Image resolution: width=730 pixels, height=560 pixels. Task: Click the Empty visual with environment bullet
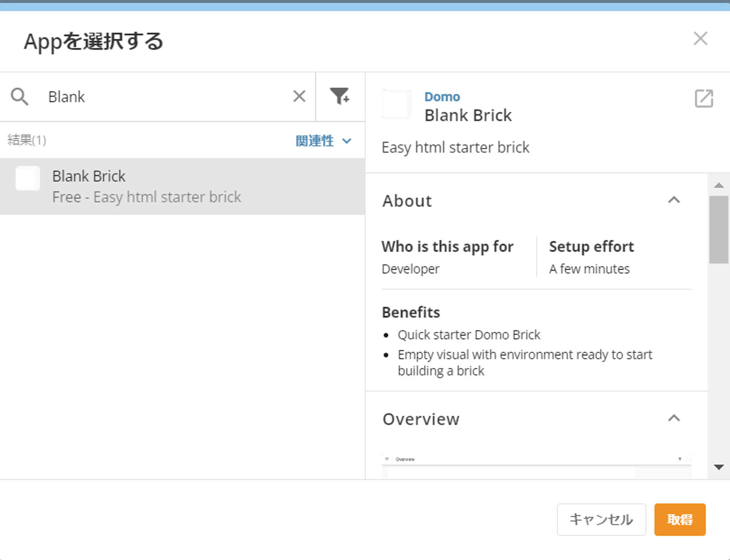525,363
